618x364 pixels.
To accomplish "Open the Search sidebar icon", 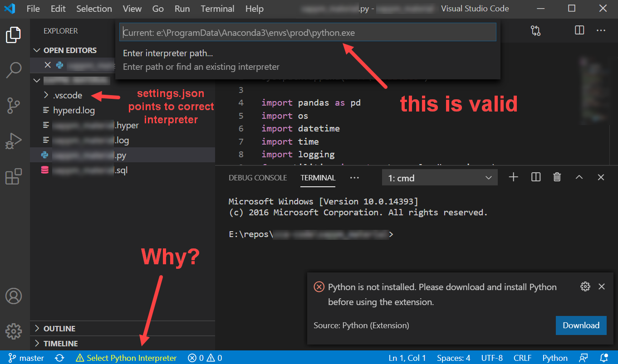I will click(14, 70).
